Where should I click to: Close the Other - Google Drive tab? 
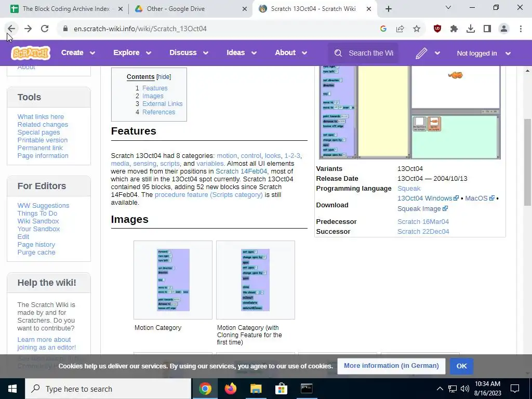pos(245,9)
